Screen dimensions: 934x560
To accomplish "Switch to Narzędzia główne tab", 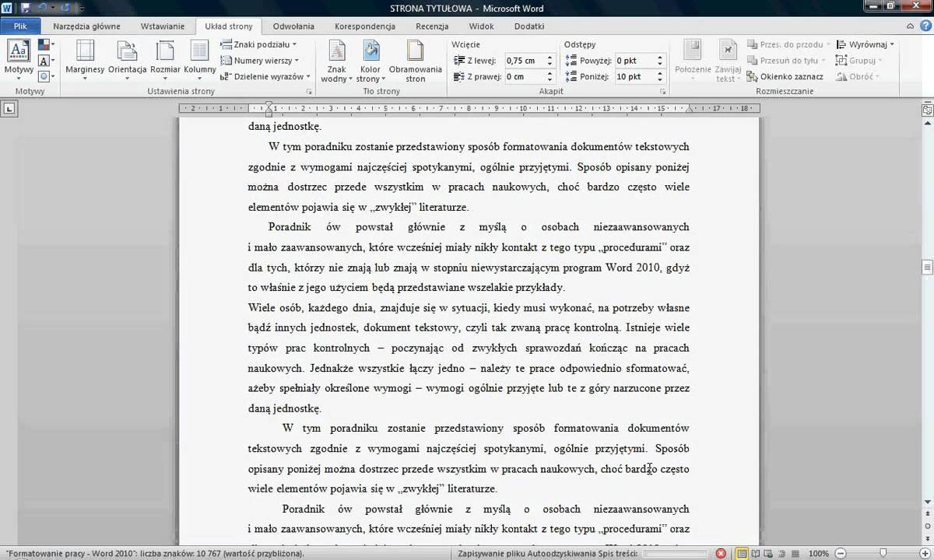I will [x=86, y=26].
